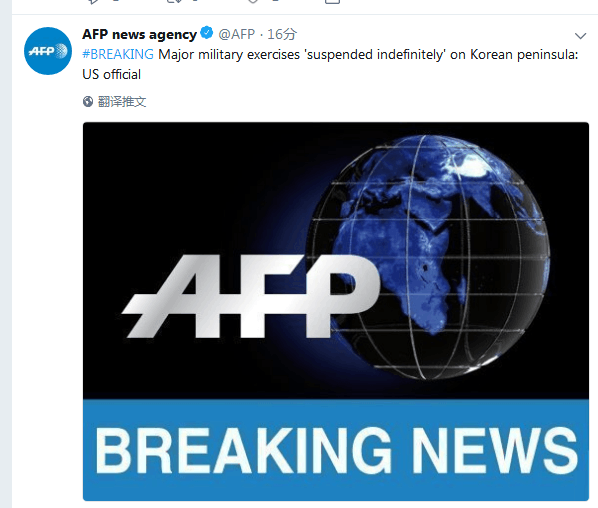Open the #BREAKING hashtag
The width and height of the screenshot is (598, 508).
pos(118,55)
